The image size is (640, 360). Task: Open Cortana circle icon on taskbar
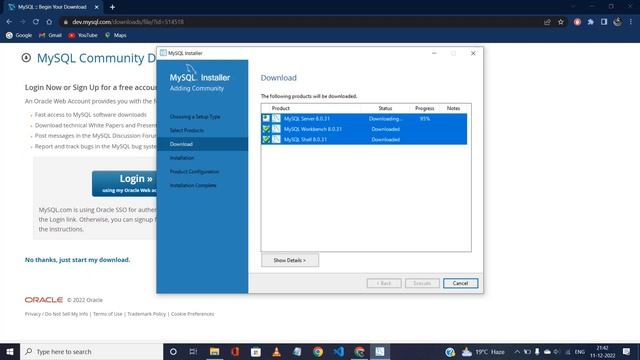[x=173, y=351]
